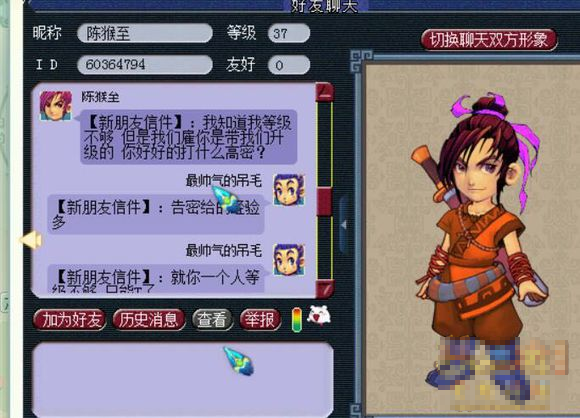The height and width of the screenshot is (418, 580).
Task: Click the 等级 level field showing 37
Action: coord(289,33)
